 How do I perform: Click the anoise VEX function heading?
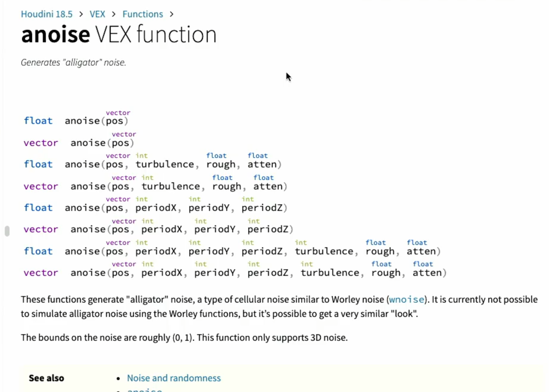click(x=119, y=35)
